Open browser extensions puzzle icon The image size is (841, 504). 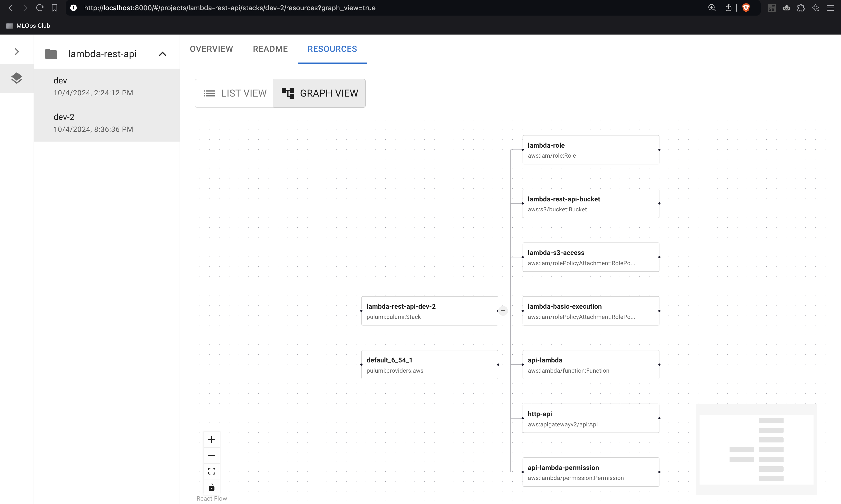click(x=801, y=8)
